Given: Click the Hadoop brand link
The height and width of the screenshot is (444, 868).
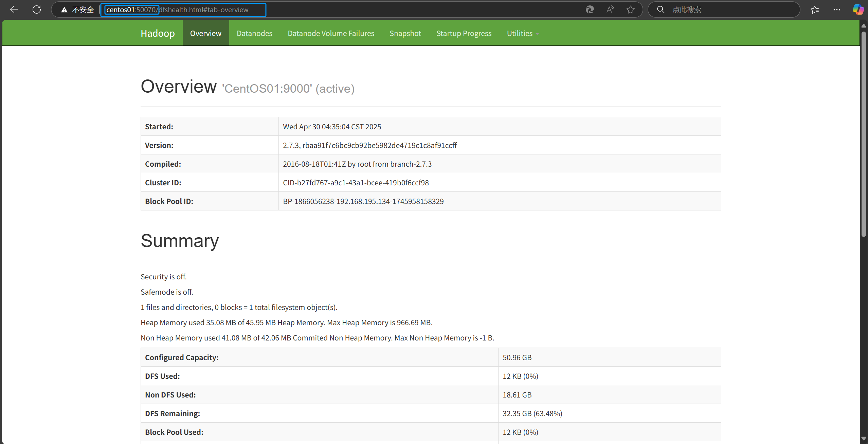Looking at the screenshot, I should coord(158,33).
